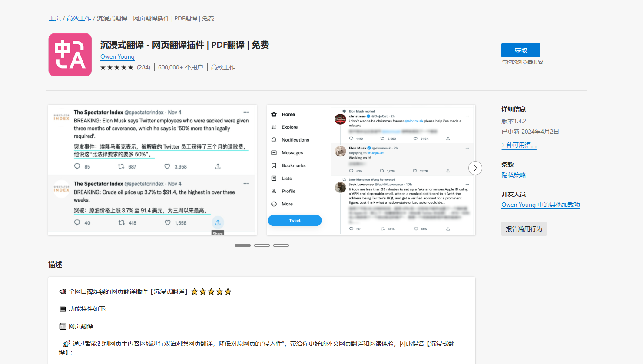Image resolution: width=643 pixels, height=364 pixels.
Task: Click the 600,000+ 个用户 text
Action: (180, 67)
